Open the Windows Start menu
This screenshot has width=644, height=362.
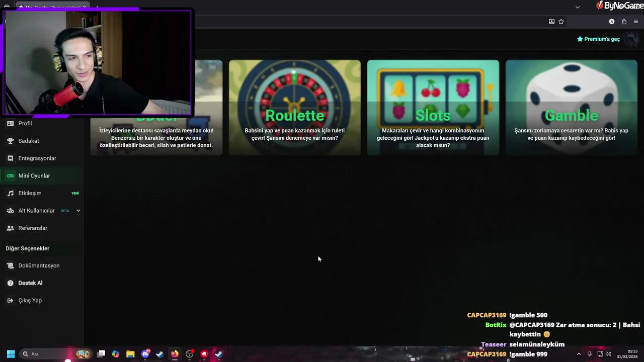pos(11,354)
